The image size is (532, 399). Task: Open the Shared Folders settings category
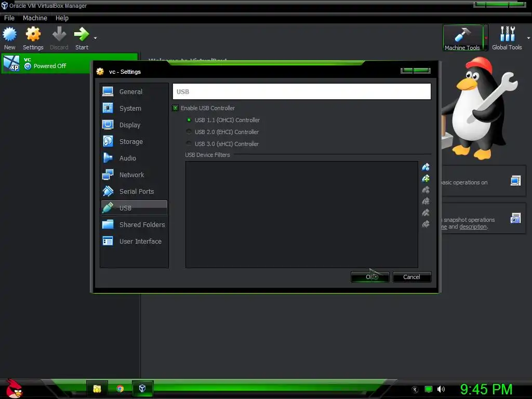134,224
